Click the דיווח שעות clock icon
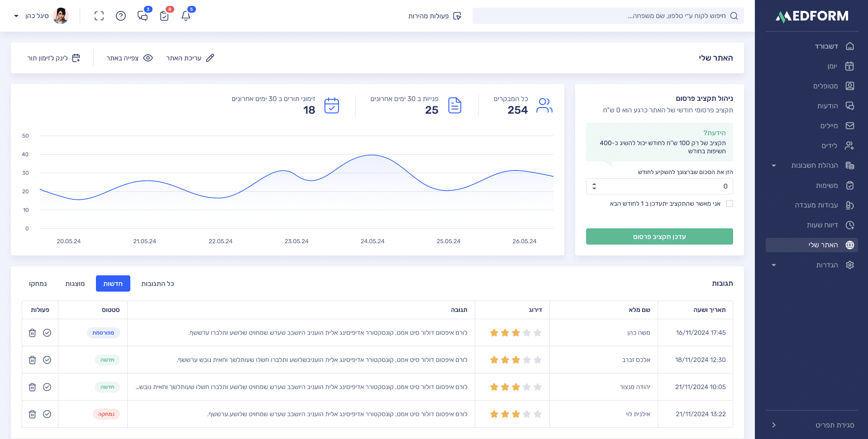The image size is (868, 439). [x=850, y=225]
